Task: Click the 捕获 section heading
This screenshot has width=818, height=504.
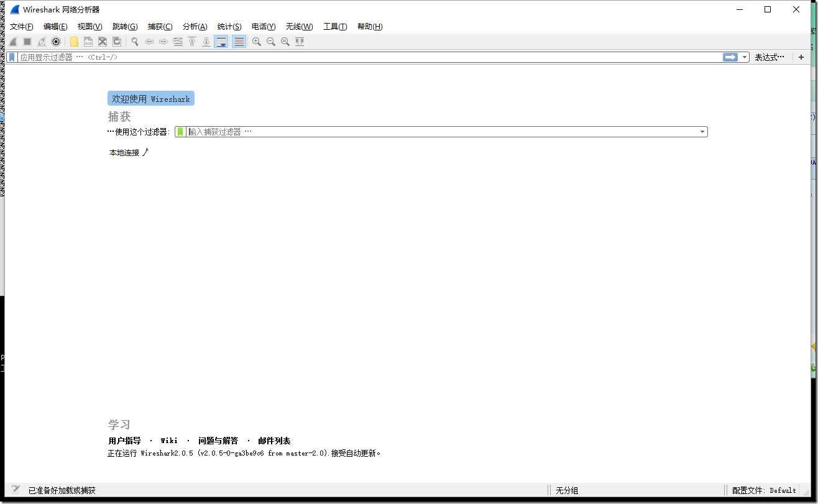Action: [119, 117]
